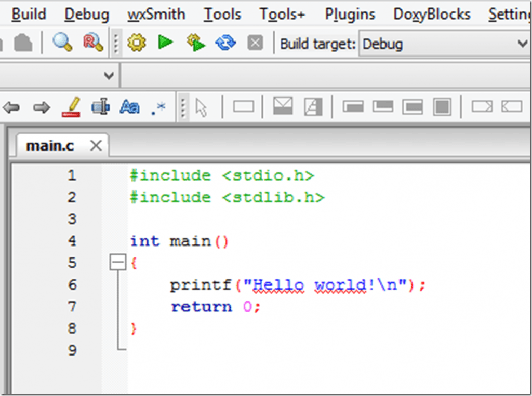532x396 pixels.
Task: Click the #include <stdlib.h> line
Action: click(228, 197)
